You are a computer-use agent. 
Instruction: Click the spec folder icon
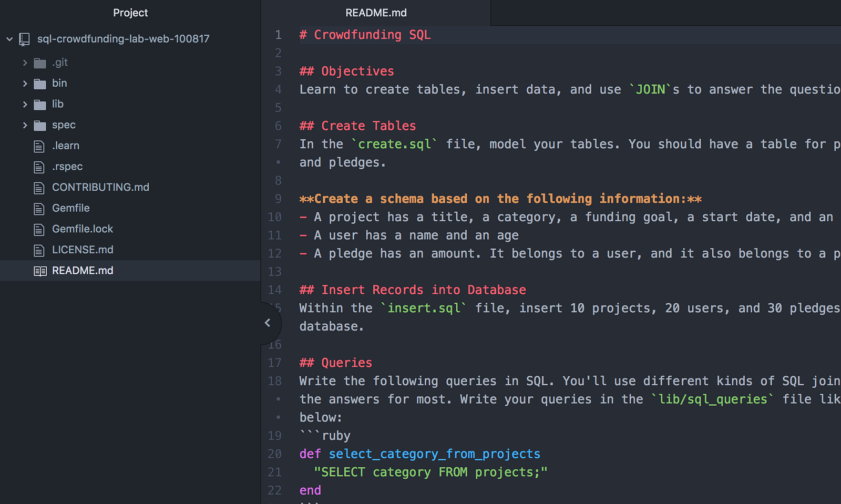coord(40,125)
